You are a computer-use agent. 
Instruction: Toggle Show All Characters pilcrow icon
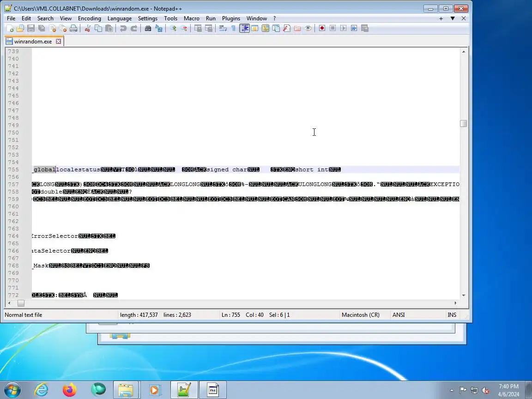[x=233, y=28]
